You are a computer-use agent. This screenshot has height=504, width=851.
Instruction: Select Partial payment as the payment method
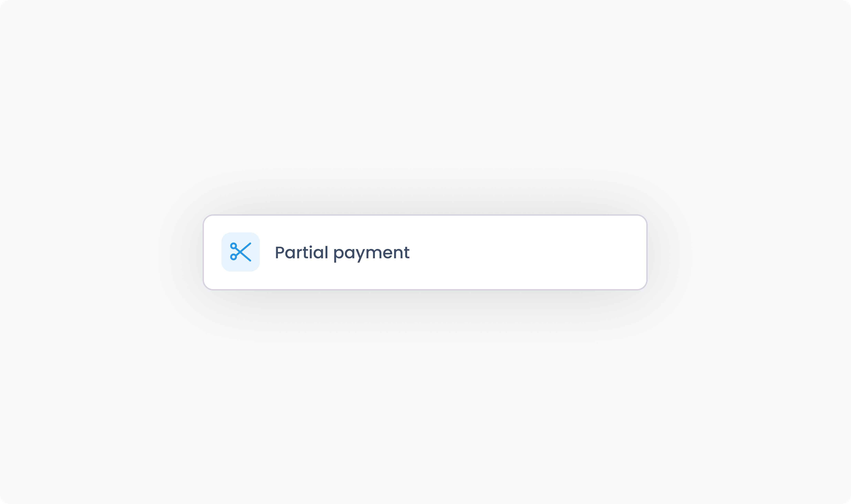(425, 252)
